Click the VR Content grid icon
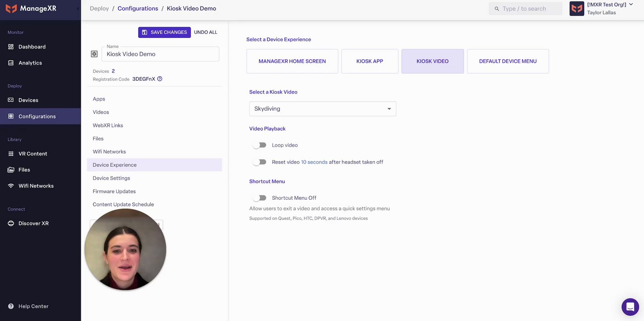644x321 pixels. click(x=11, y=154)
